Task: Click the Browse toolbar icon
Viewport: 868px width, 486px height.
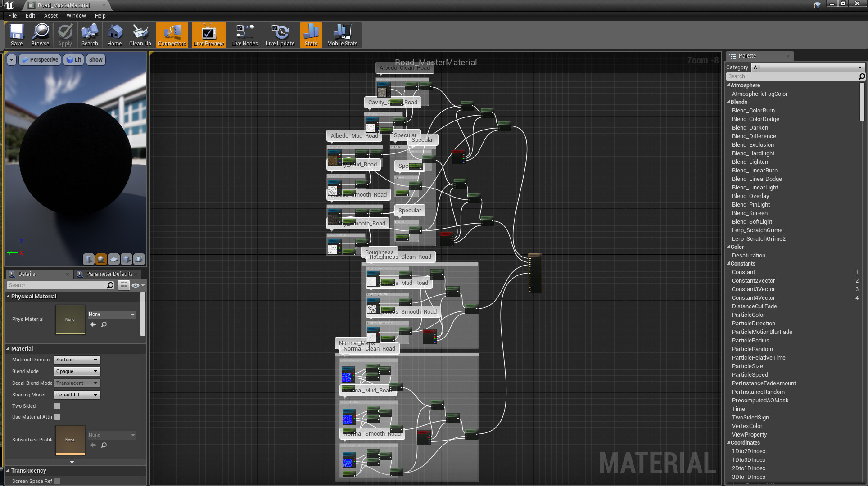Action: click(x=40, y=35)
